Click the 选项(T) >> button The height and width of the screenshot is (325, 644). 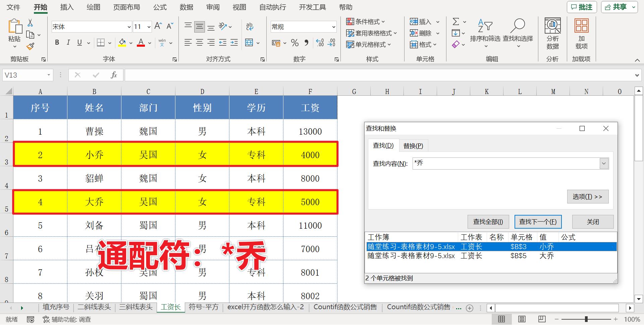pyautogui.click(x=587, y=197)
